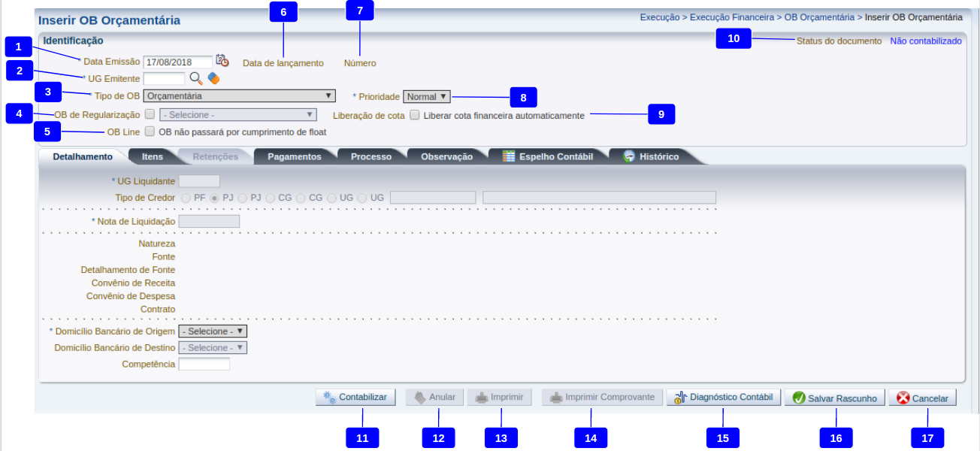Click the OB Orçamentária breadcrumb link
This screenshot has height=451, width=980.
(818, 17)
